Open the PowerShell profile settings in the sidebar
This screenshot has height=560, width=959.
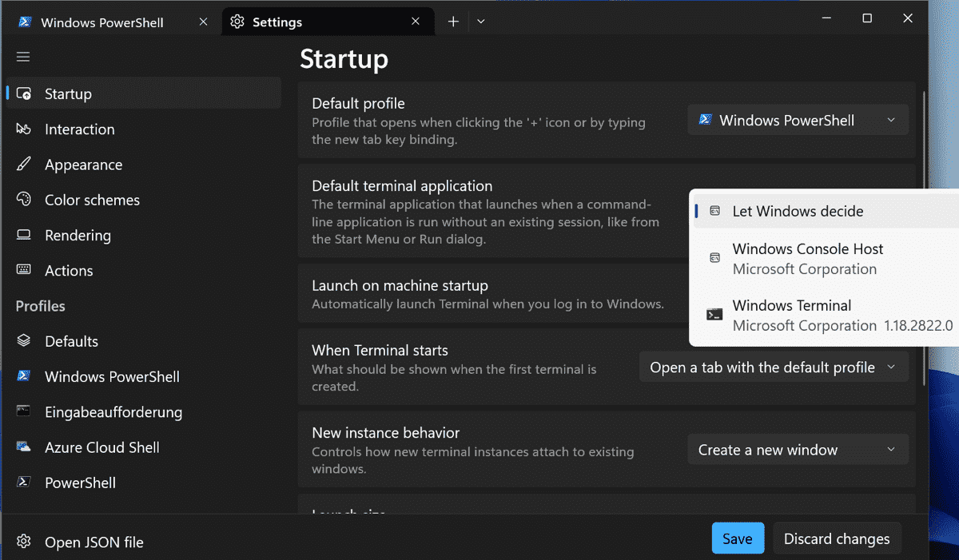click(x=144, y=483)
